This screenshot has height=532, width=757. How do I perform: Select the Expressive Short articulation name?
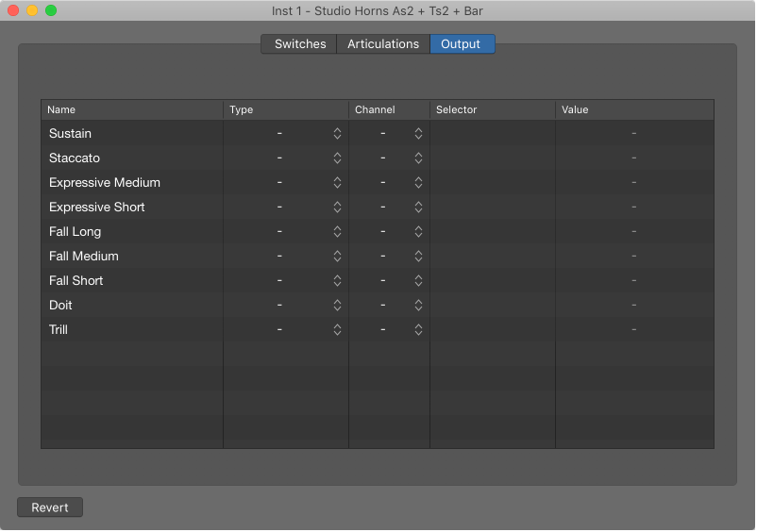[x=96, y=208]
